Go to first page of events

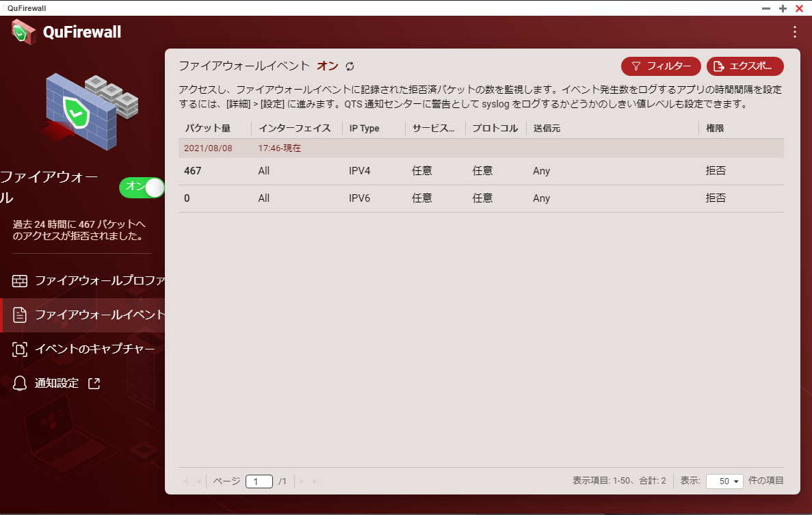tap(185, 481)
